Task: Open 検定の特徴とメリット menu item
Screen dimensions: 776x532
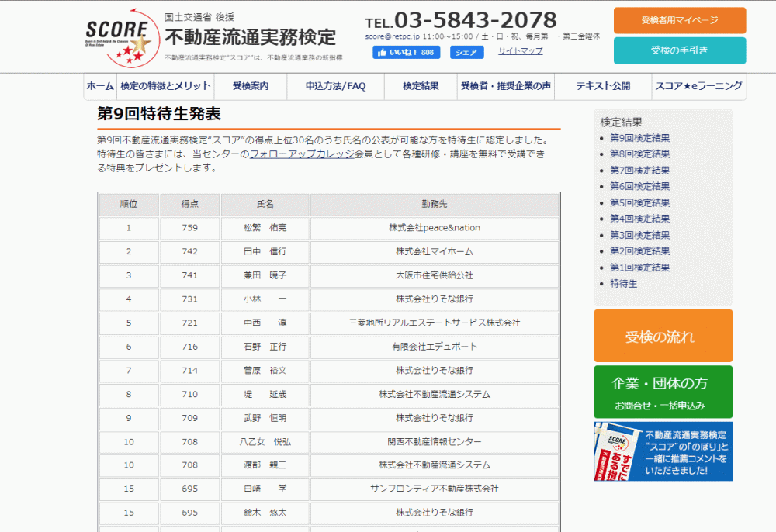Action: tap(165, 87)
